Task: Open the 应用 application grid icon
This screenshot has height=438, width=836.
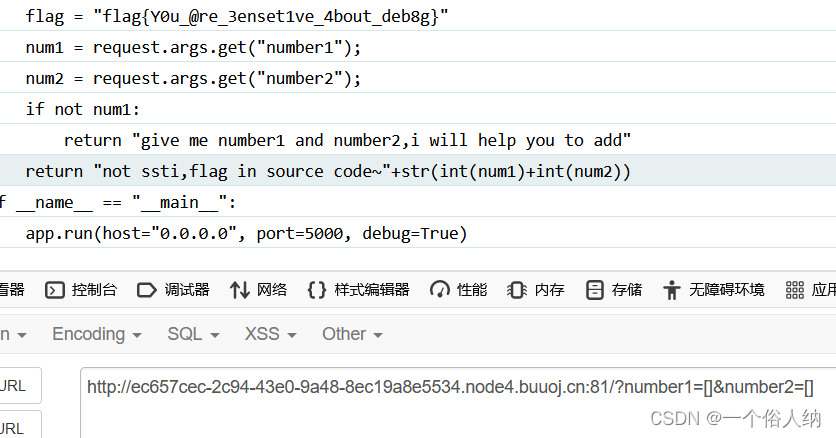Action: 794,290
